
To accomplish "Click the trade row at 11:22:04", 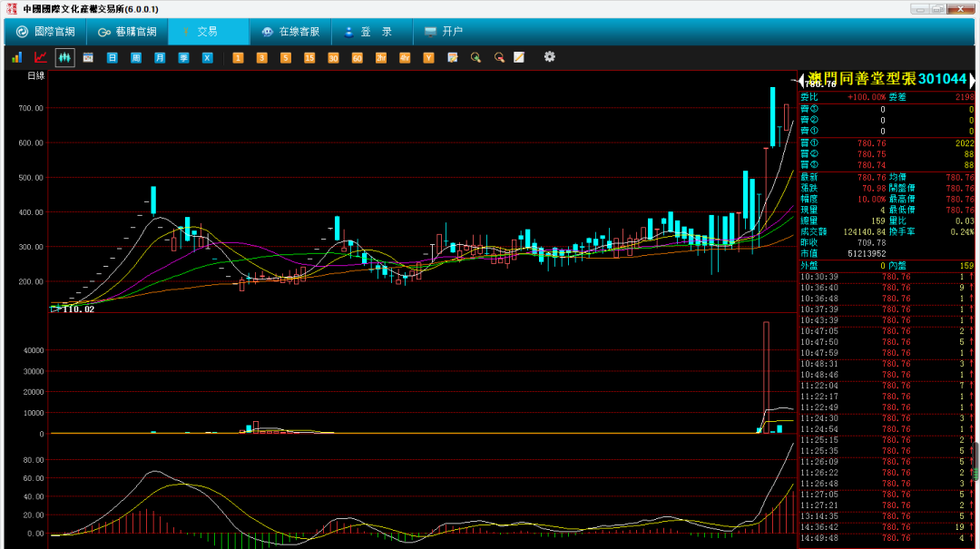I will point(887,385).
